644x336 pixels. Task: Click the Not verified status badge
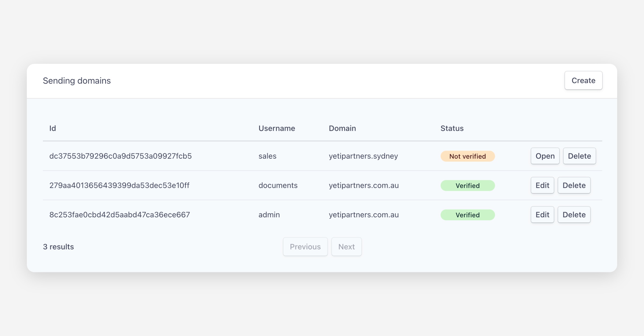467,156
